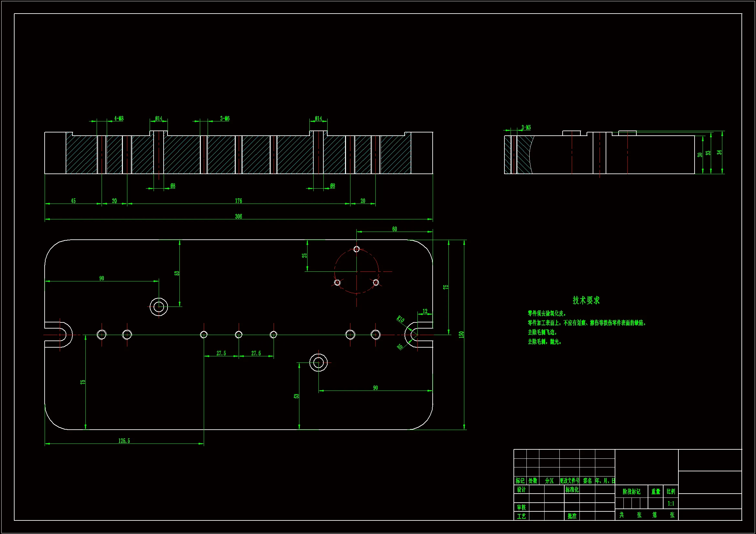Click the 125.5 dimension text

[x=124, y=441]
